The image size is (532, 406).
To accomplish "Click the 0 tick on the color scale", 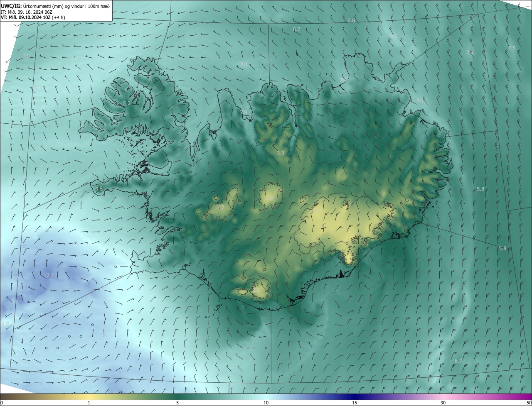I will pyautogui.click(x=1, y=403).
